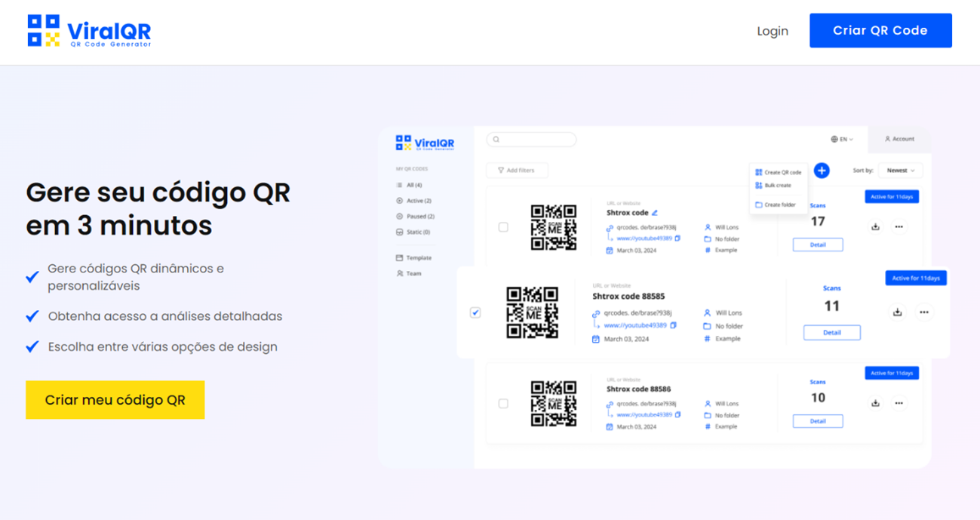Screen dimensions: 980x520
Task: Copy the YouTube link for Shtrox code 88586
Action: [677, 415]
